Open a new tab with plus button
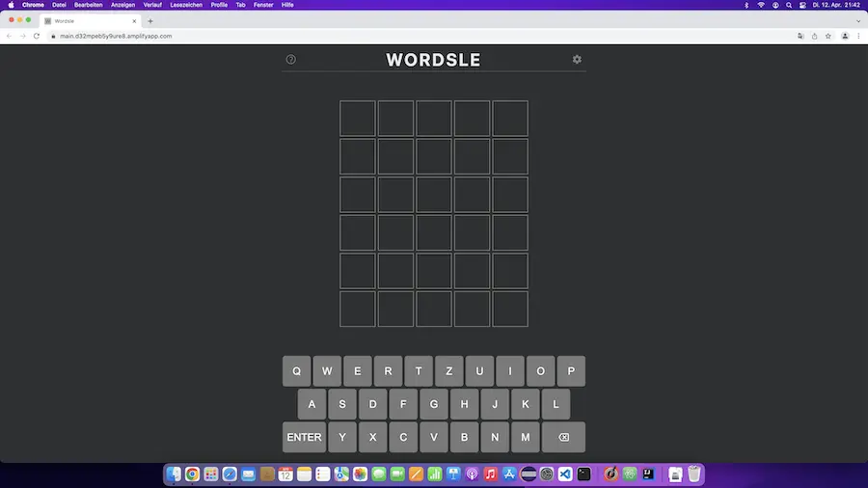868x488 pixels. [x=150, y=21]
